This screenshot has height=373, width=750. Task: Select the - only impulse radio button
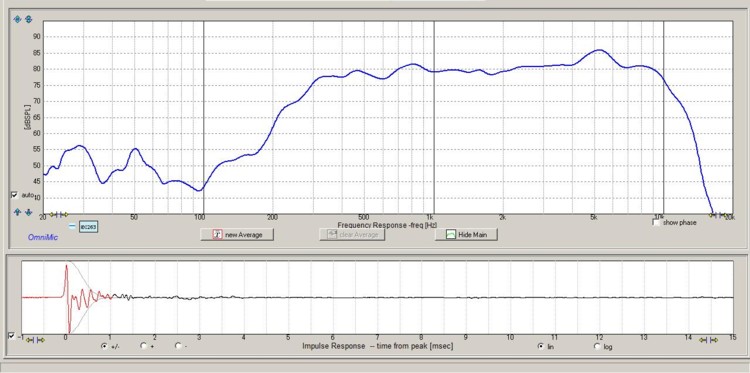pyautogui.click(x=178, y=346)
